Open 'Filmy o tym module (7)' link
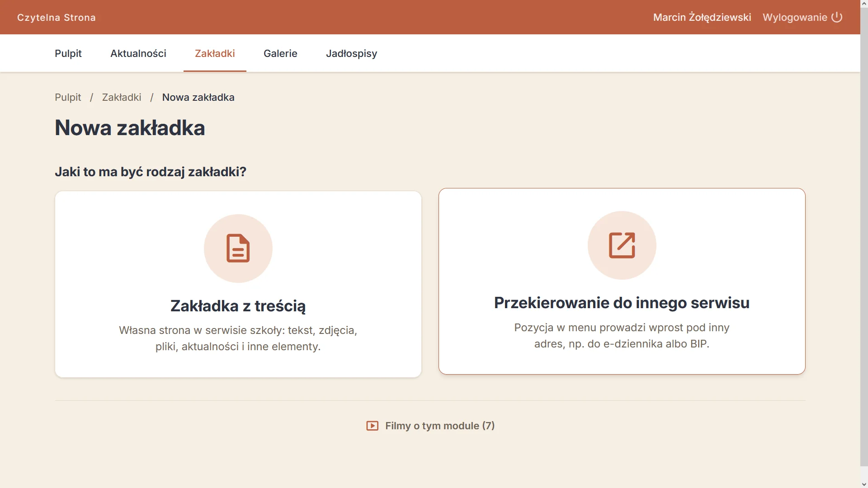The height and width of the screenshot is (488, 868). click(x=430, y=426)
